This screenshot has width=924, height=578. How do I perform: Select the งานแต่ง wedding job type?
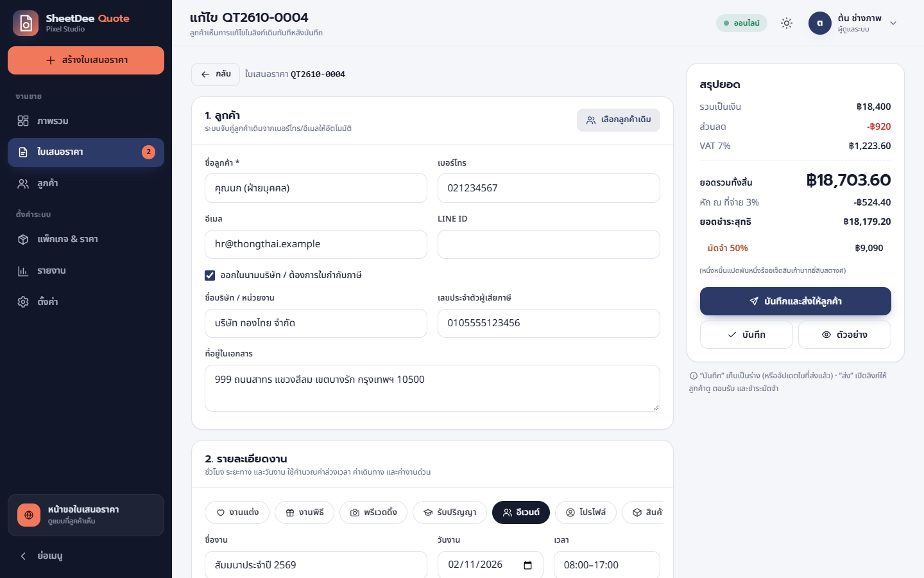237,512
